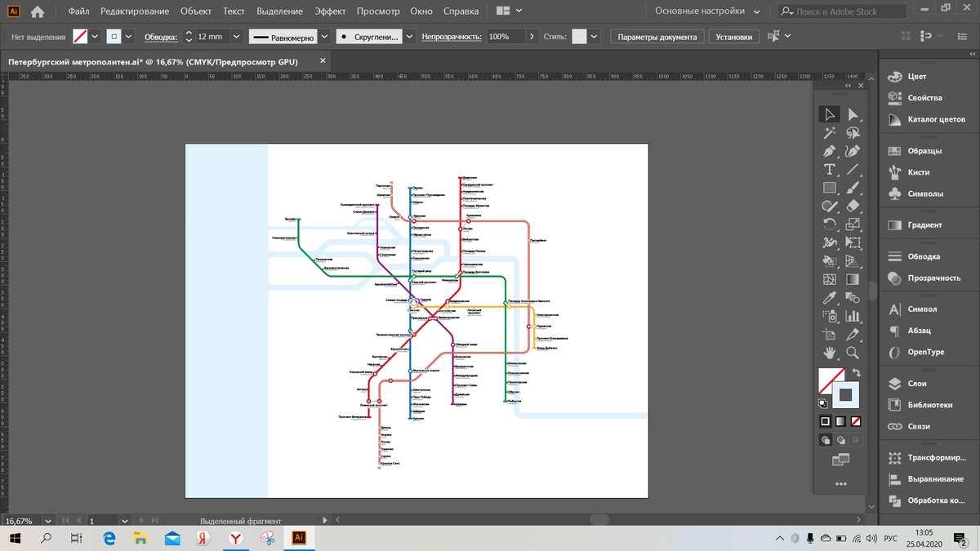The width and height of the screenshot is (980, 551).
Task: Swap fill and stroke colors
Action: (856, 373)
